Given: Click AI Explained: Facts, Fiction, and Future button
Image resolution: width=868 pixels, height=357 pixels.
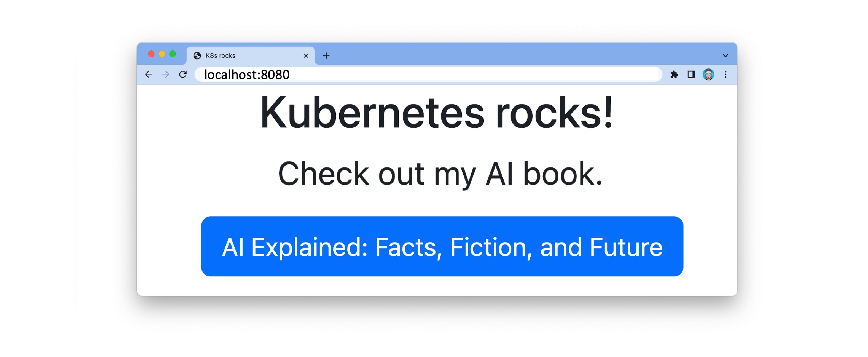Looking at the screenshot, I should pyautogui.click(x=442, y=246).
